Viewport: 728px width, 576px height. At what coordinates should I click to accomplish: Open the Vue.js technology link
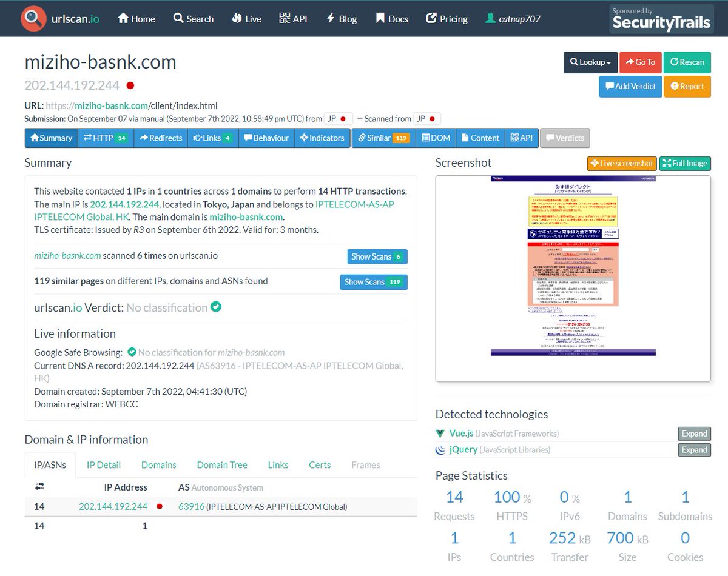pos(461,434)
